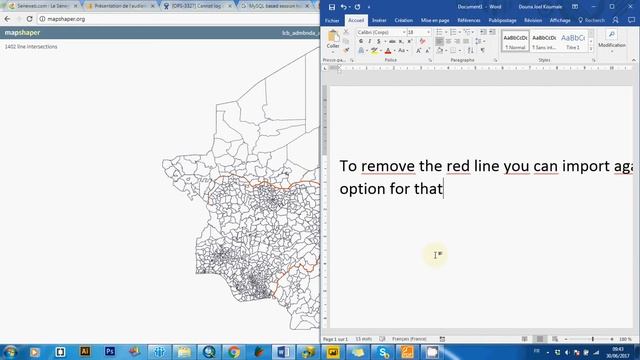This screenshot has height=360, width=640.
Task: Apply the Titre 1 style
Action: [x=573, y=41]
